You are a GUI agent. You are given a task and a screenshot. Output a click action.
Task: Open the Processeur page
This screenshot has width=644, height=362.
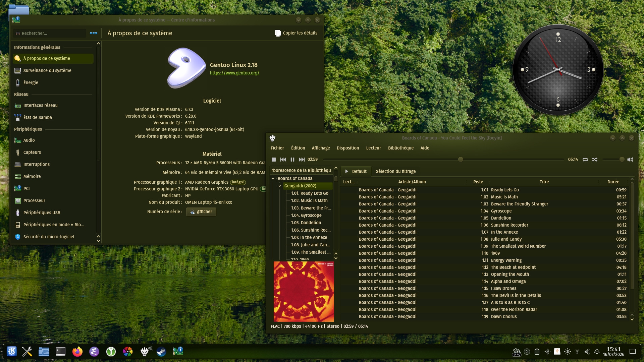53,200
